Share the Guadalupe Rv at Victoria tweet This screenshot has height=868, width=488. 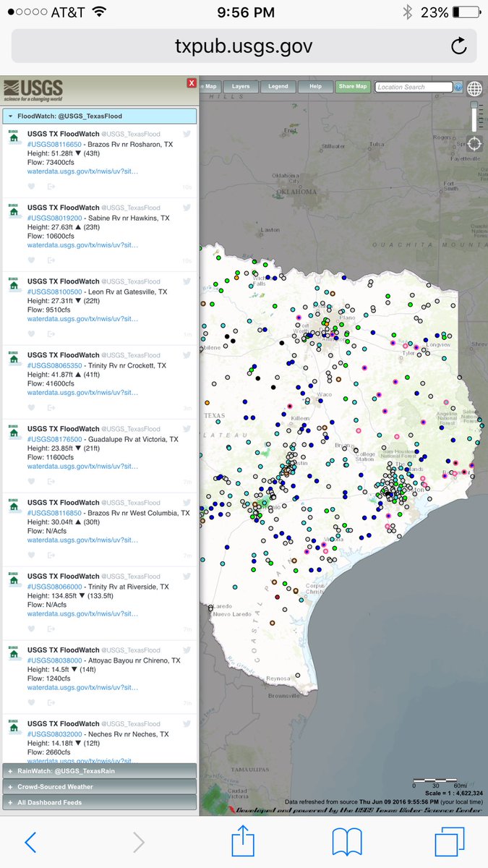coord(51,482)
